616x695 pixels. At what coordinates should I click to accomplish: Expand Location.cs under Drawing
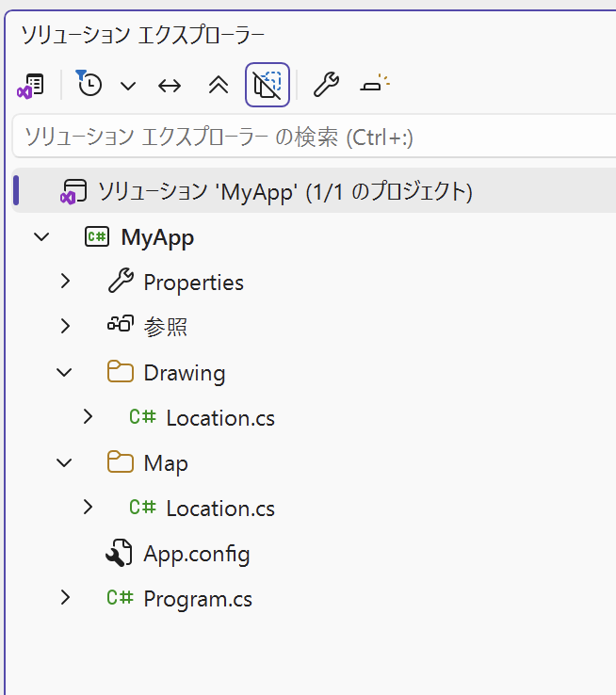pos(89,416)
